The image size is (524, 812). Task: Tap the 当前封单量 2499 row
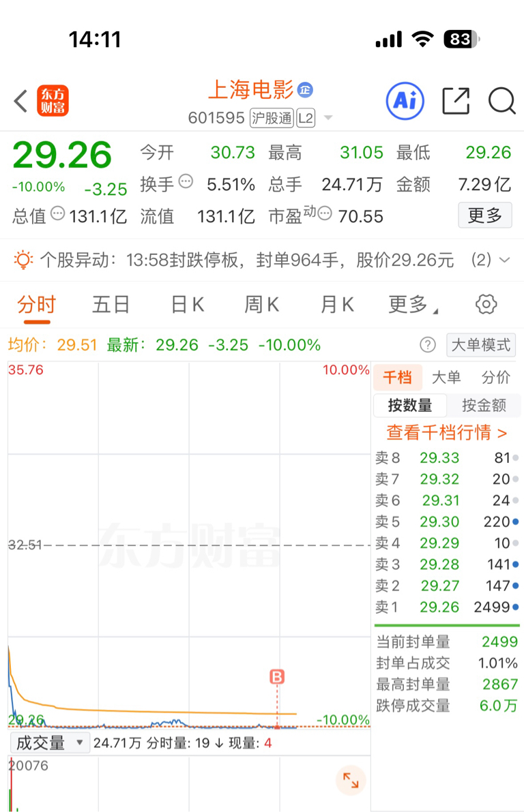(447, 642)
